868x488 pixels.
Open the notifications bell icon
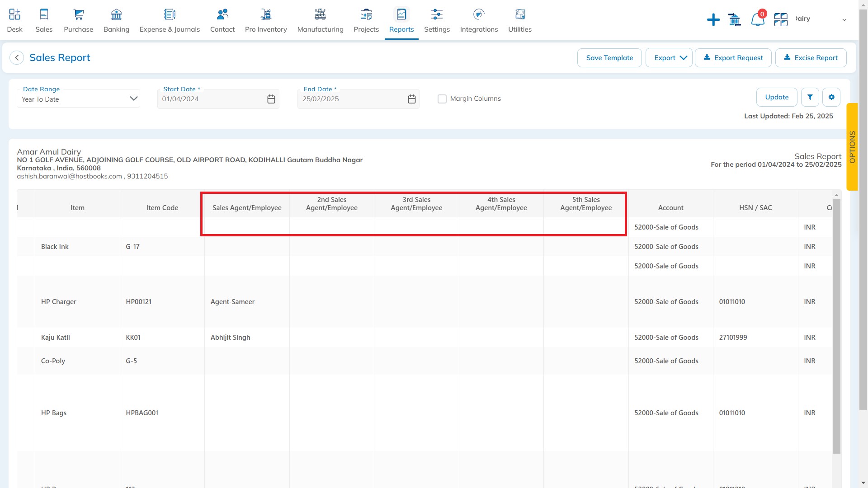(758, 19)
